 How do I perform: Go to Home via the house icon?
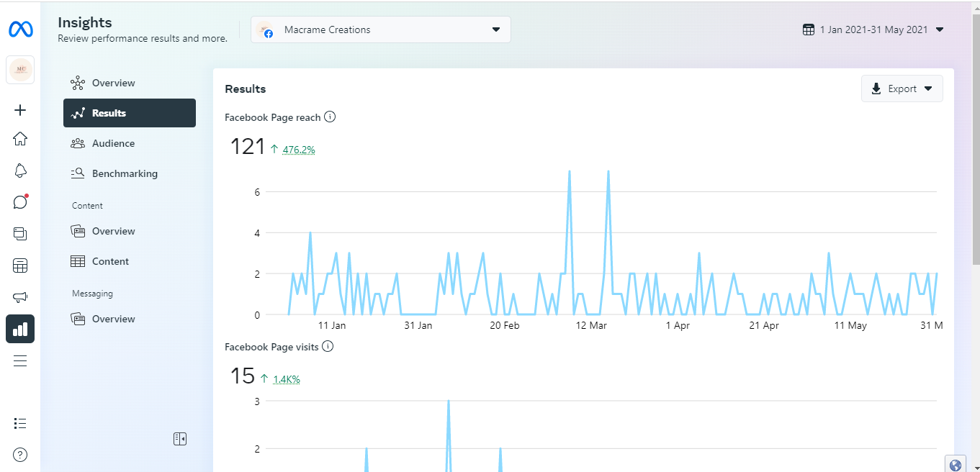[x=20, y=139]
